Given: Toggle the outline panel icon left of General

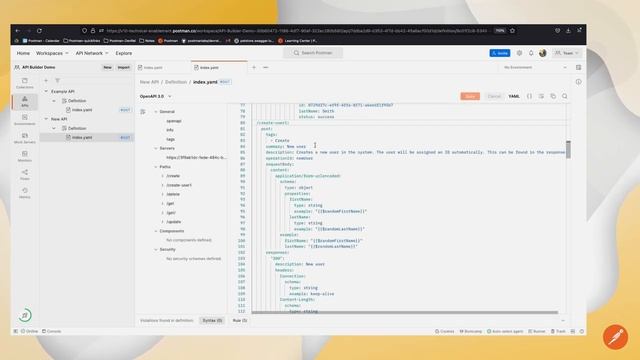Looking at the screenshot, I should 143,112.
